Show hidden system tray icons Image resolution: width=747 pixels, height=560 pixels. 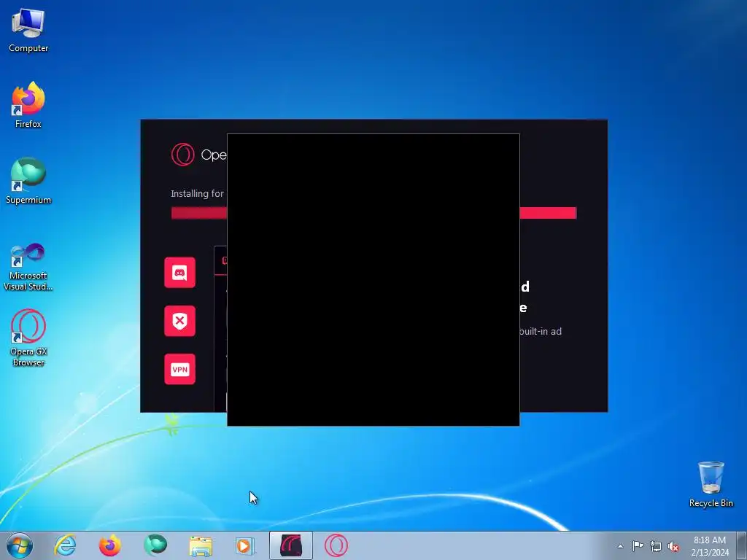click(x=620, y=546)
